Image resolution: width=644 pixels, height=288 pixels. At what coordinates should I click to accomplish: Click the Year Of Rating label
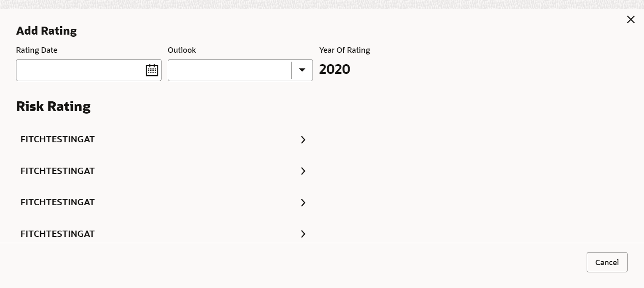click(345, 50)
